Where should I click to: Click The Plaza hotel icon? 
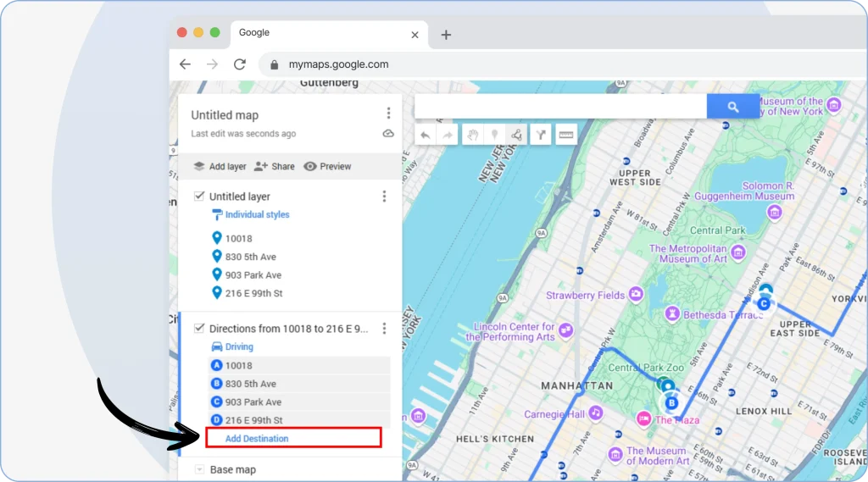(643, 419)
